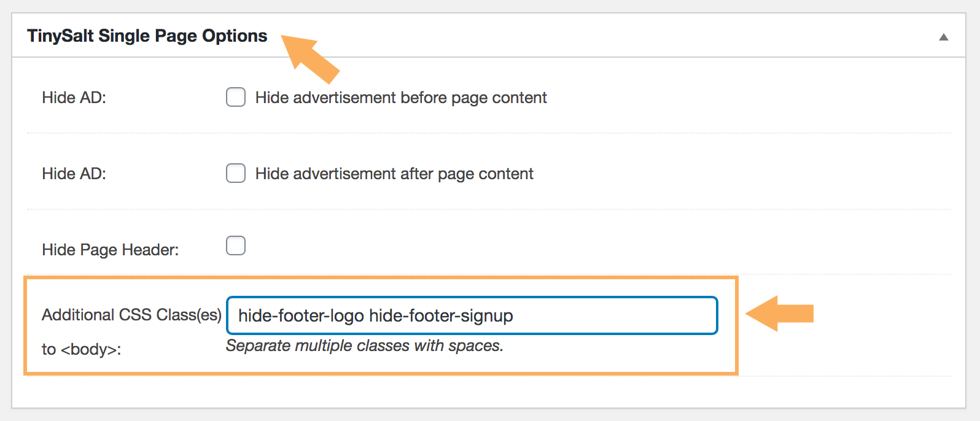Collapse the TinySalt Single Page Options panel
This screenshot has height=421, width=980.
943,37
